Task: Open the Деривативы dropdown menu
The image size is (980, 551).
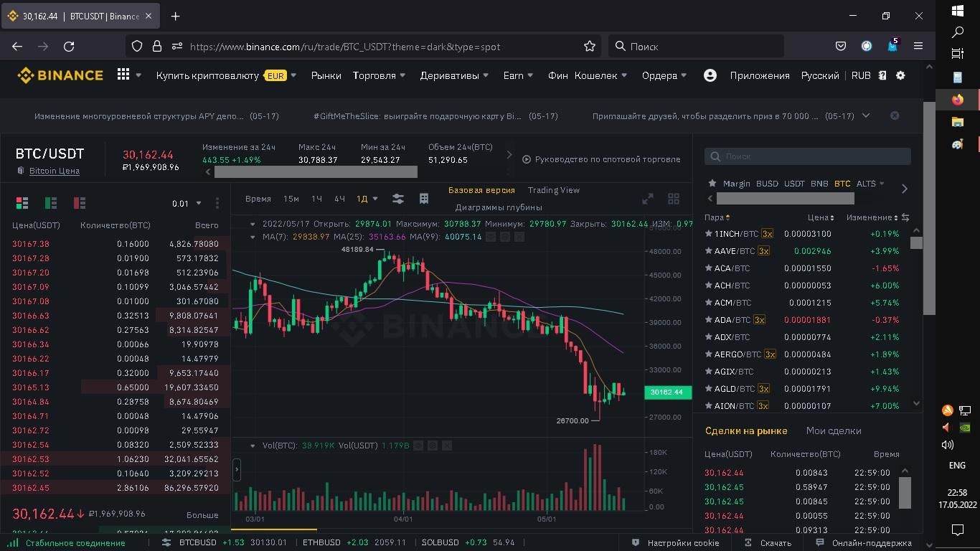Action: point(454,75)
